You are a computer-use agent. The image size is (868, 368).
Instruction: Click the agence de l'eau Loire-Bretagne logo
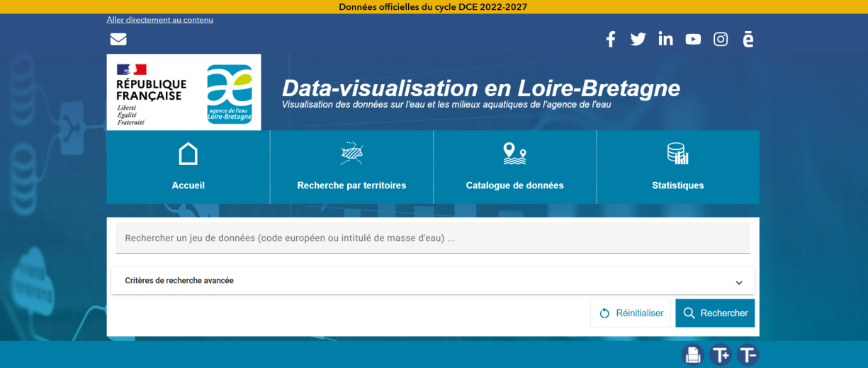(229, 93)
